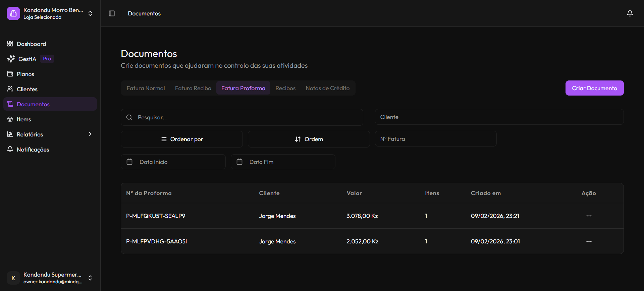
Task: Click the K user avatar
Action: [x=13, y=278]
